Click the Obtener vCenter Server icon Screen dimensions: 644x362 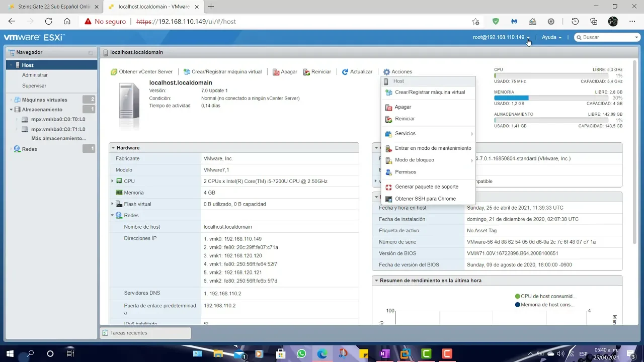tap(114, 72)
